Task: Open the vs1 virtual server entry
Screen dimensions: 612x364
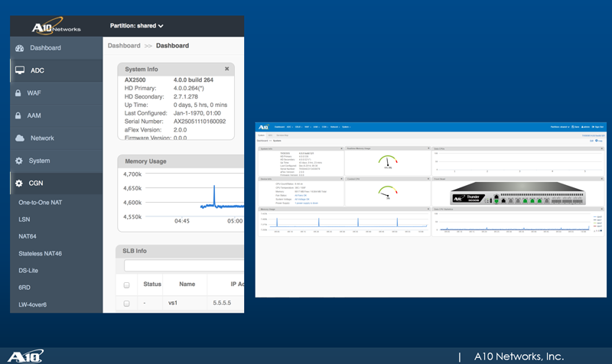Action: pyautogui.click(x=173, y=303)
